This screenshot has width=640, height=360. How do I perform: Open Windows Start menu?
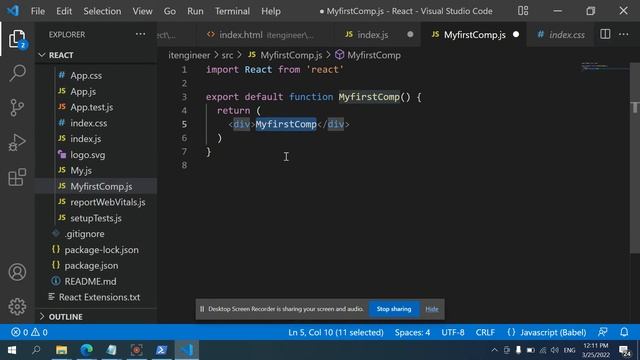point(12,350)
